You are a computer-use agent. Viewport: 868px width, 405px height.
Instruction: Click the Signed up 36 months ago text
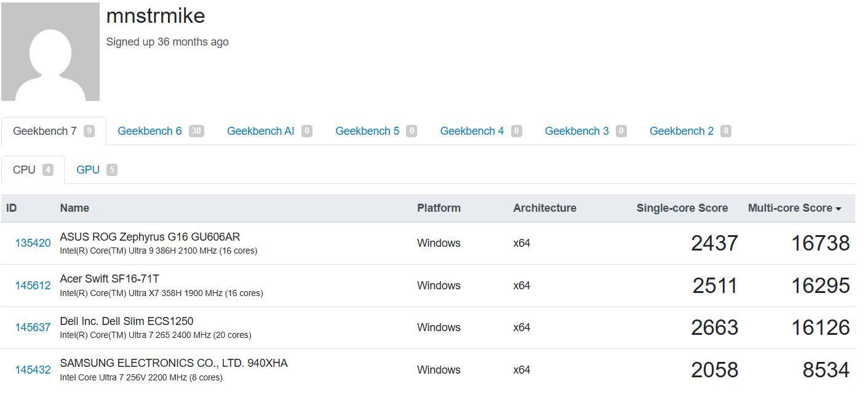point(167,42)
